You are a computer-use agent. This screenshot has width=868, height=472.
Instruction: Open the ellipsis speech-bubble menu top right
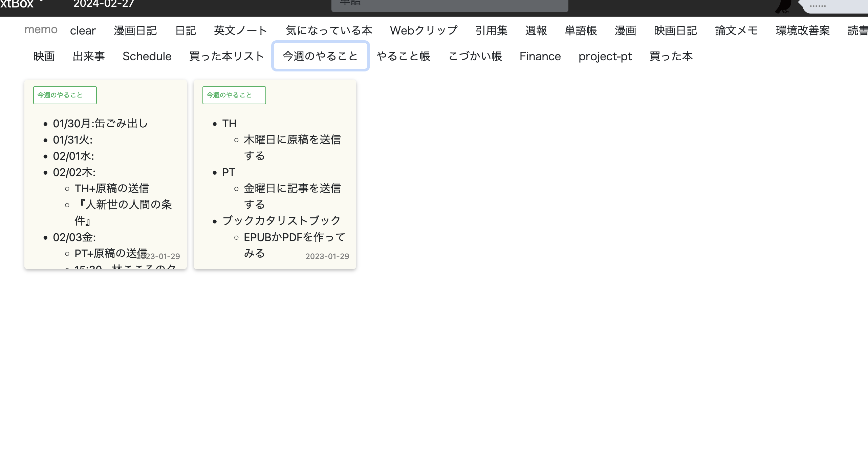click(x=818, y=6)
